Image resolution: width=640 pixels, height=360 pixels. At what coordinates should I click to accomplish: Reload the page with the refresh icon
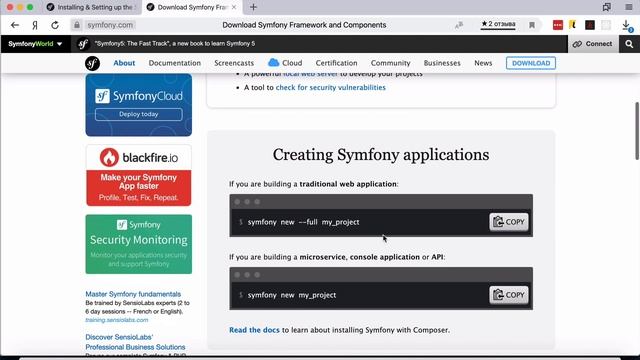(55, 25)
